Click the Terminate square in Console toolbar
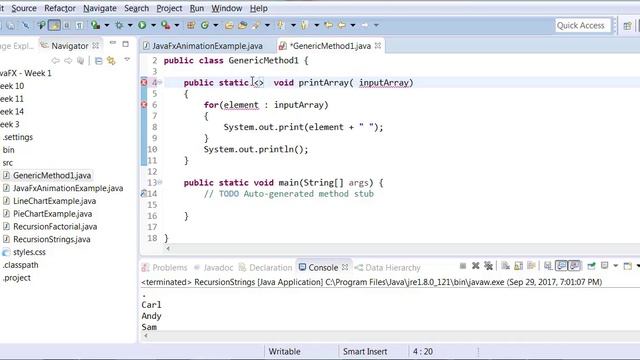 tap(463, 266)
